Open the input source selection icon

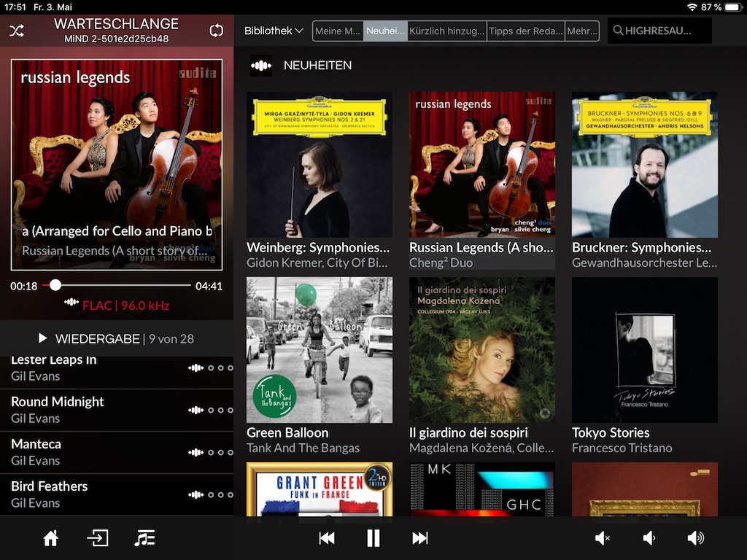98,539
